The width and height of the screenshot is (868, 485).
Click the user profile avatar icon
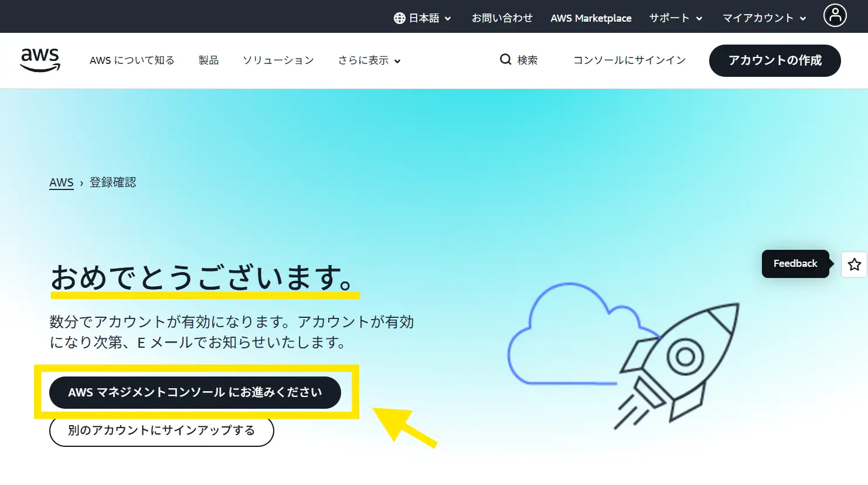coord(835,15)
